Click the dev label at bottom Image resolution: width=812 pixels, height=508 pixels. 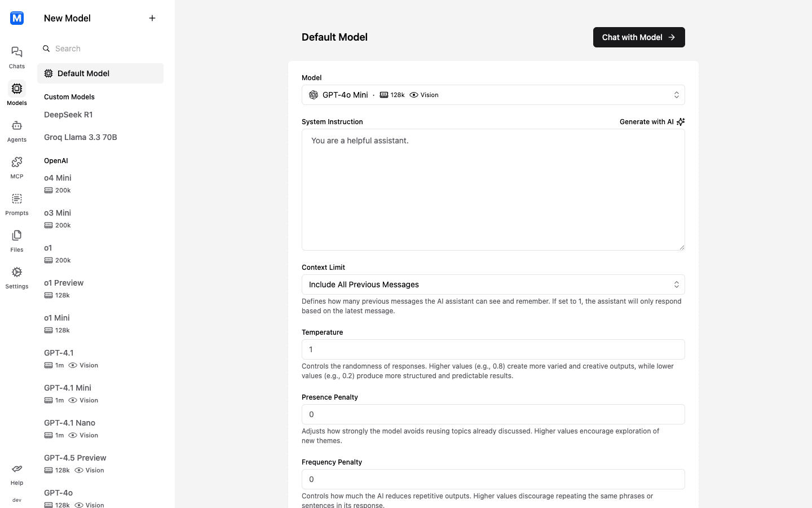point(17,500)
